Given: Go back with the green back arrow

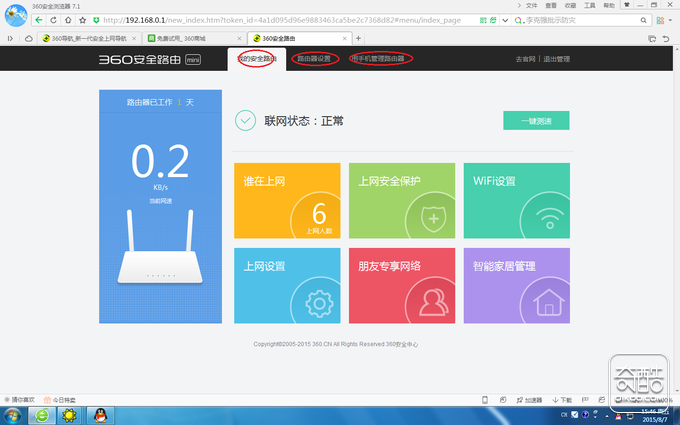Looking at the screenshot, I should tap(39, 20).
